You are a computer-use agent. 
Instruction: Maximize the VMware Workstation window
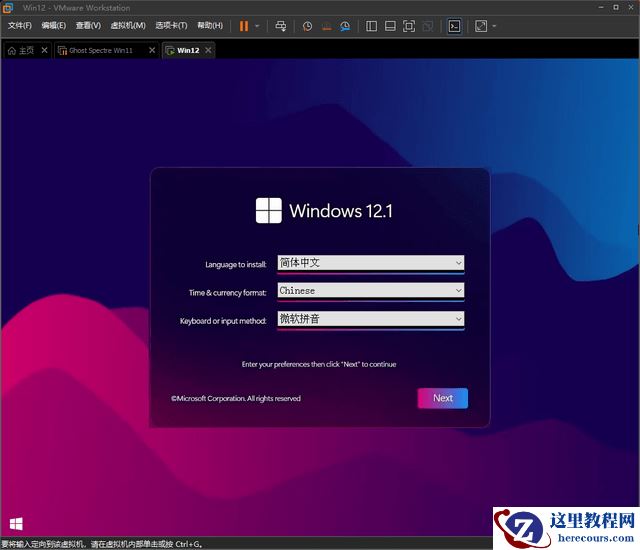pyautogui.click(x=616, y=7)
